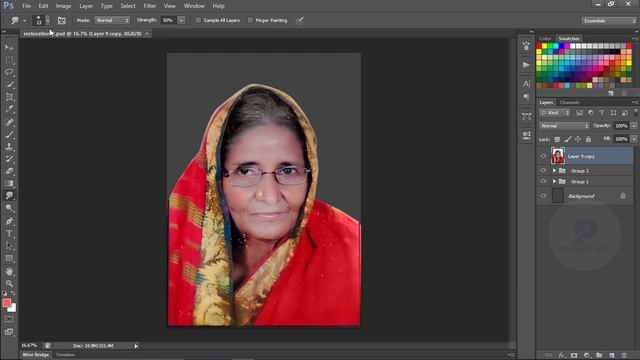Toggle the pixel layer filter icon

(x=580, y=113)
